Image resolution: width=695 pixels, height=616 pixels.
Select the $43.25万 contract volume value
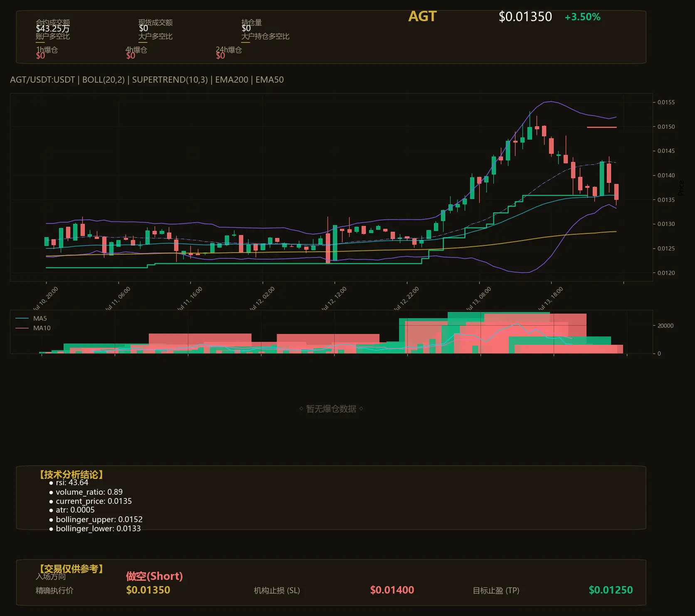[x=53, y=29]
